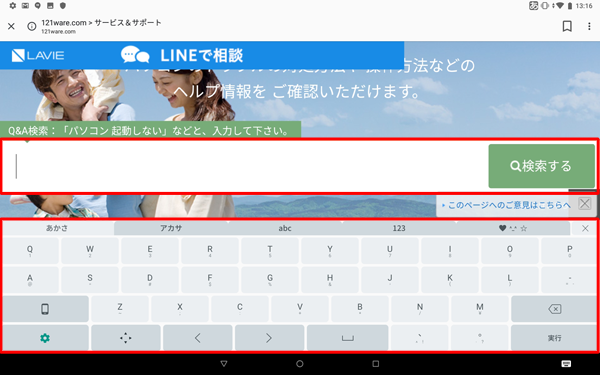The image size is (600, 375).
Task: Tap the J key
Action: (x=390, y=280)
